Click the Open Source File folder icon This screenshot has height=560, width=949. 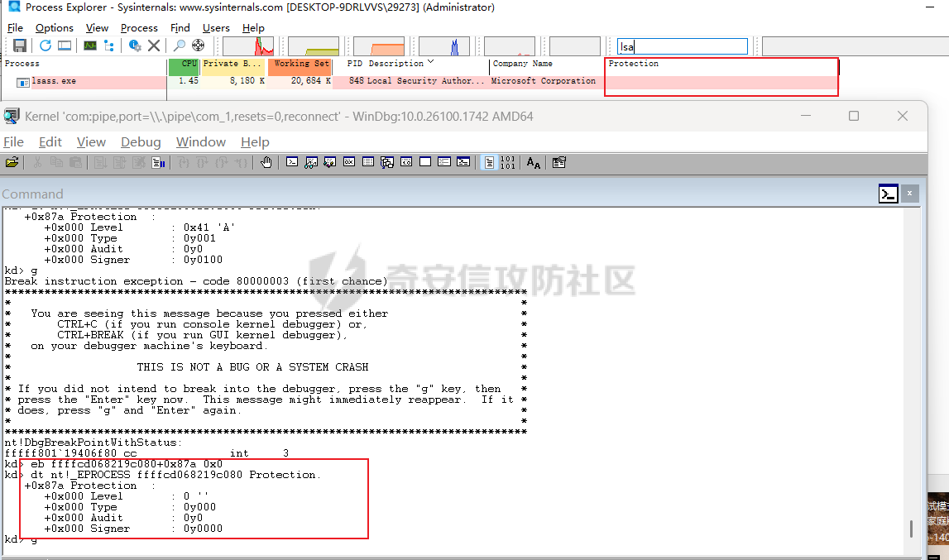click(x=12, y=162)
